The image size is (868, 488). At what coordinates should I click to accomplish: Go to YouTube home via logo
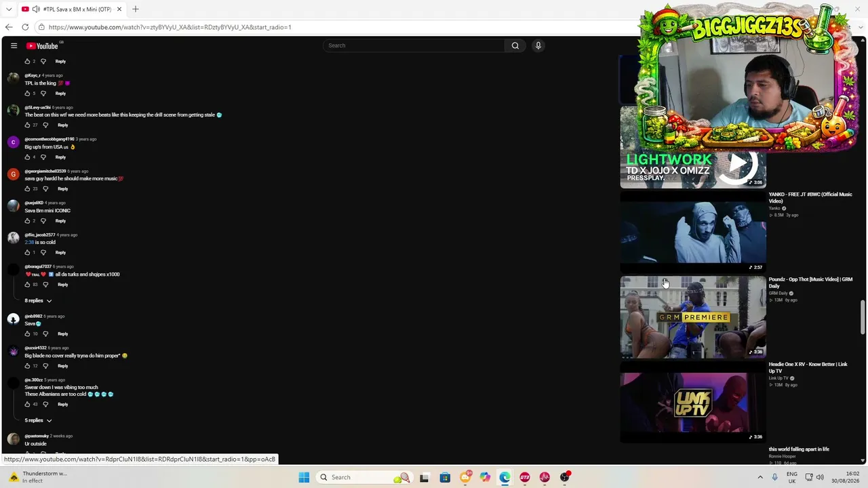42,45
